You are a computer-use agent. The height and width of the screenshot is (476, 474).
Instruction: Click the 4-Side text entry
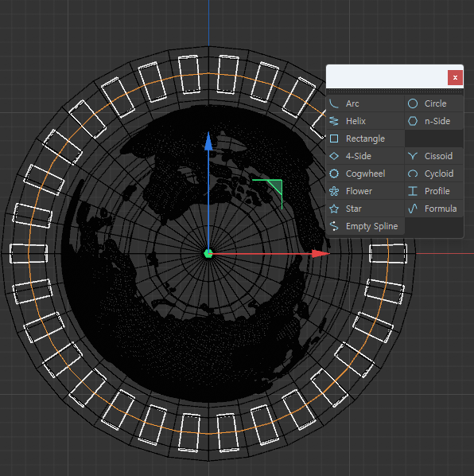pos(359,156)
